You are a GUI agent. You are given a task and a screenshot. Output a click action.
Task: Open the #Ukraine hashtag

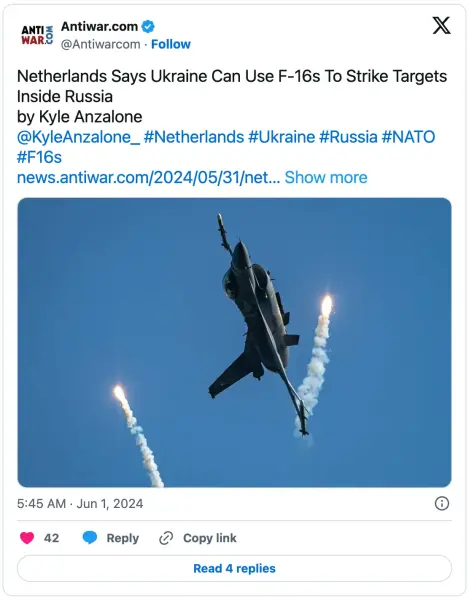point(282,137)
